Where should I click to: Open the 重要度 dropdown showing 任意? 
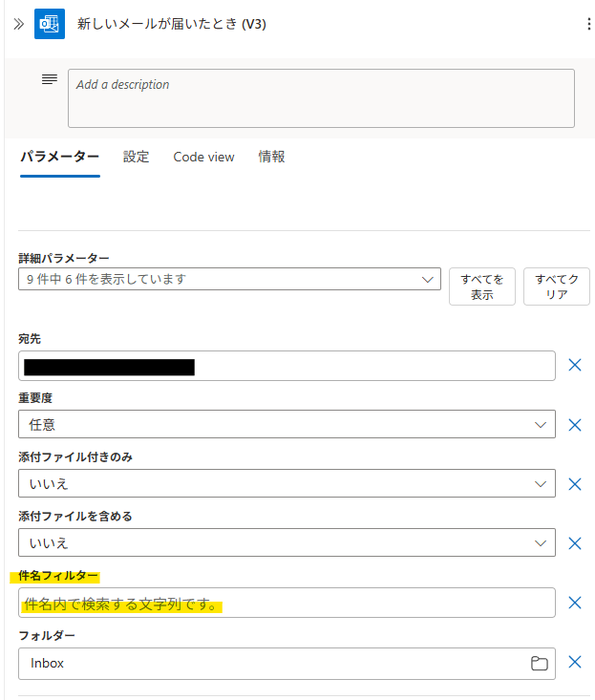click(287, 424)
